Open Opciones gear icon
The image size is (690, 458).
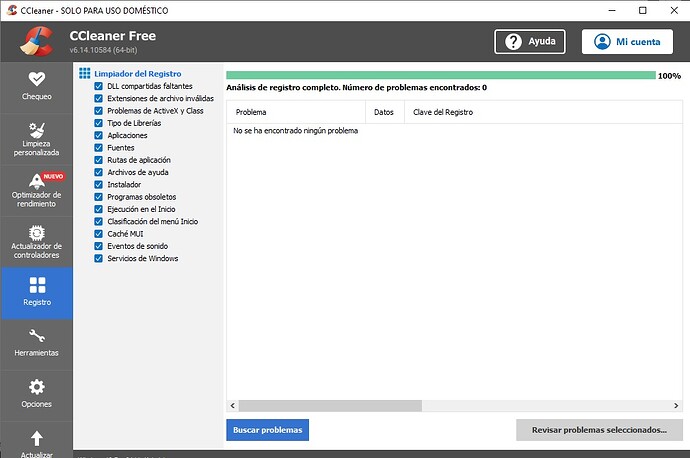point(37,387)
